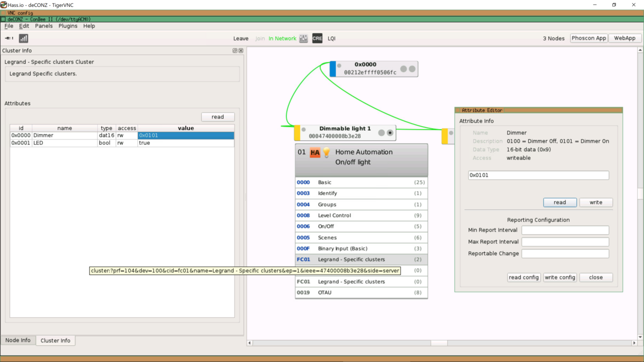Close the Attribute Editor dialog
644x362 pixels.
[596, 277]
